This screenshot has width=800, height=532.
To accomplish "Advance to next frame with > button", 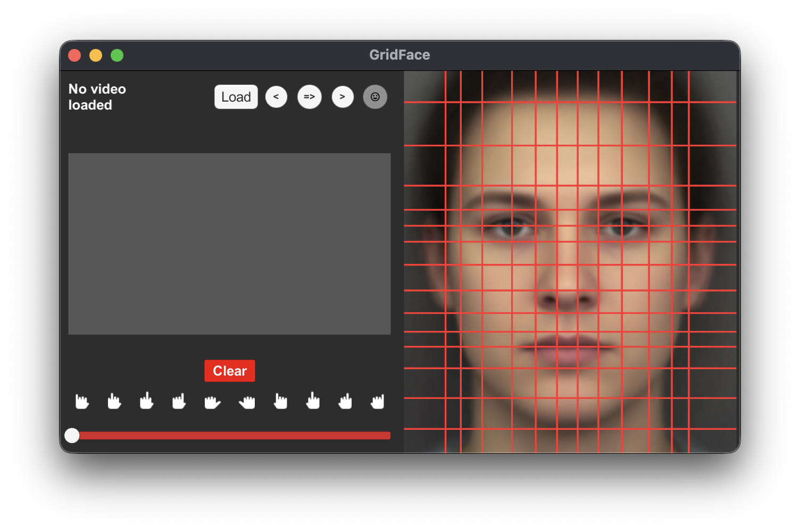I will click(343, 97).
